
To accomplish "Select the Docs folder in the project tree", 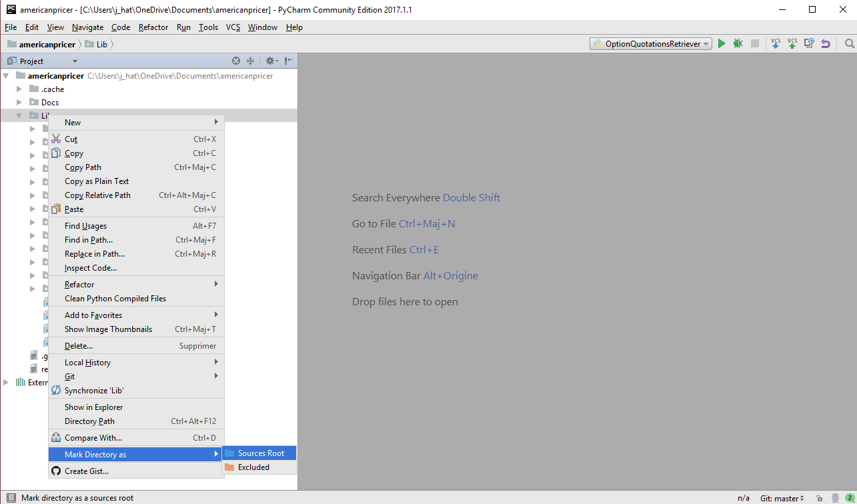I will [x=44, y=102].
